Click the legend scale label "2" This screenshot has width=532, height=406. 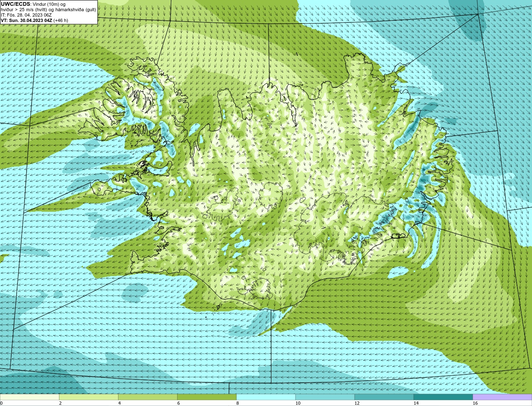coord(60,403)
